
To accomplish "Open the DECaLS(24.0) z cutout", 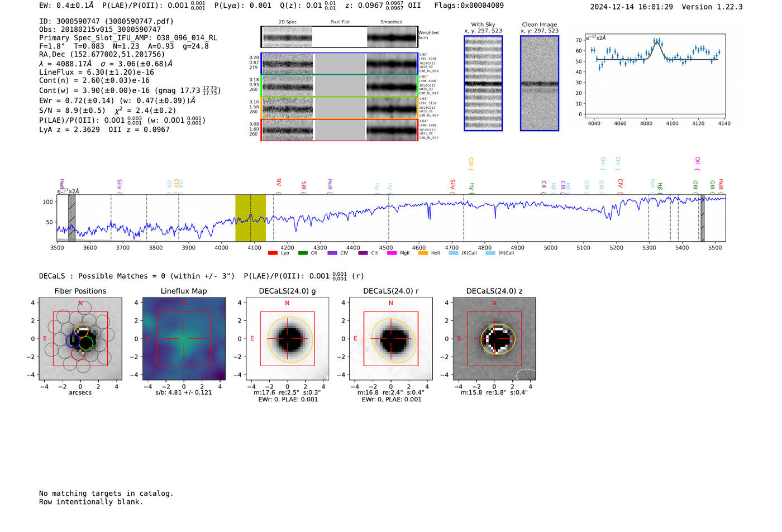I will (x=494, y=339).
